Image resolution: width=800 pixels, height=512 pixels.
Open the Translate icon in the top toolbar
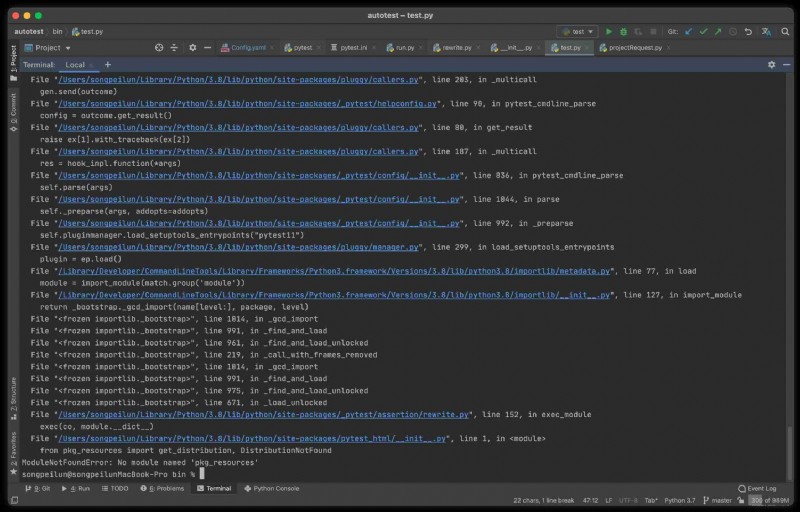tap(766, 32)
